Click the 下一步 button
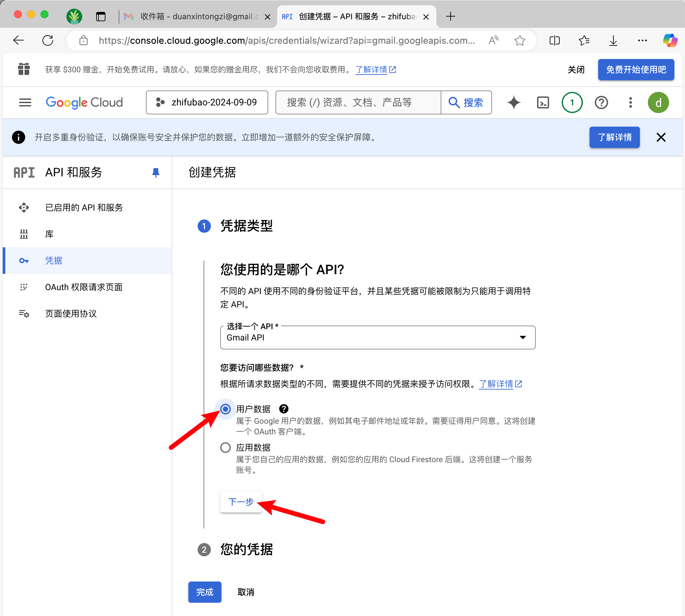Screen dimensions: 685x616 241,502
